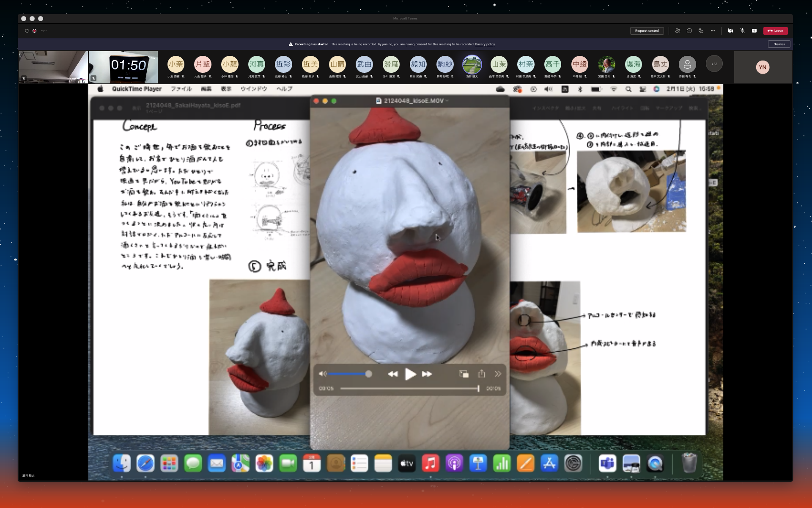
Task: Unmute the microphone
Action: (742, 31)
